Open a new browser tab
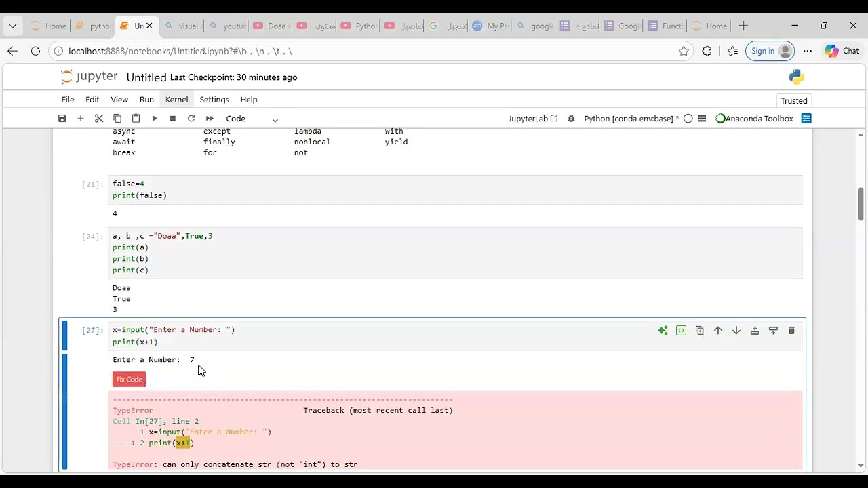This screenshot has height=488, width=868. 743,26
